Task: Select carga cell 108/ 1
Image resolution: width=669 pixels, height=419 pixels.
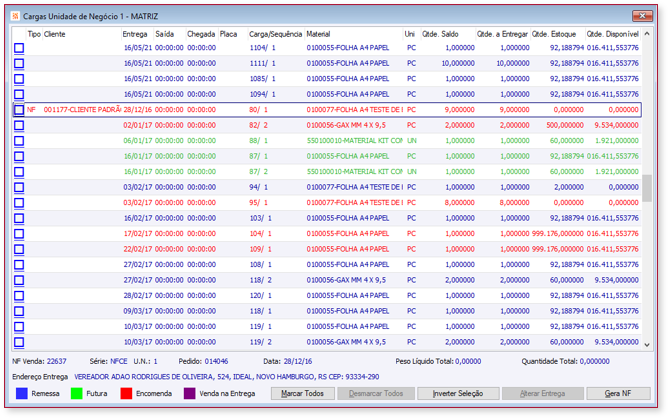Action: [x=260, y=265]
